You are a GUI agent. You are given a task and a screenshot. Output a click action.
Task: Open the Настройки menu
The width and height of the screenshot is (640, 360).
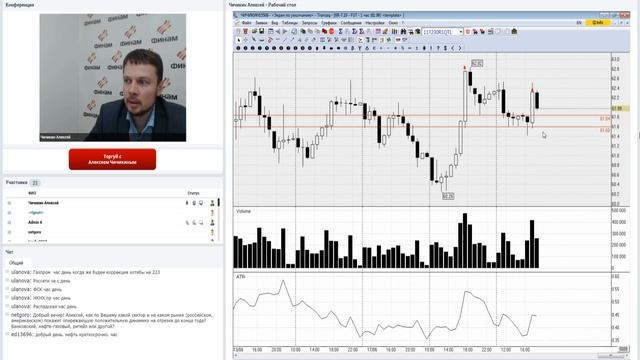tap(375, 23)
